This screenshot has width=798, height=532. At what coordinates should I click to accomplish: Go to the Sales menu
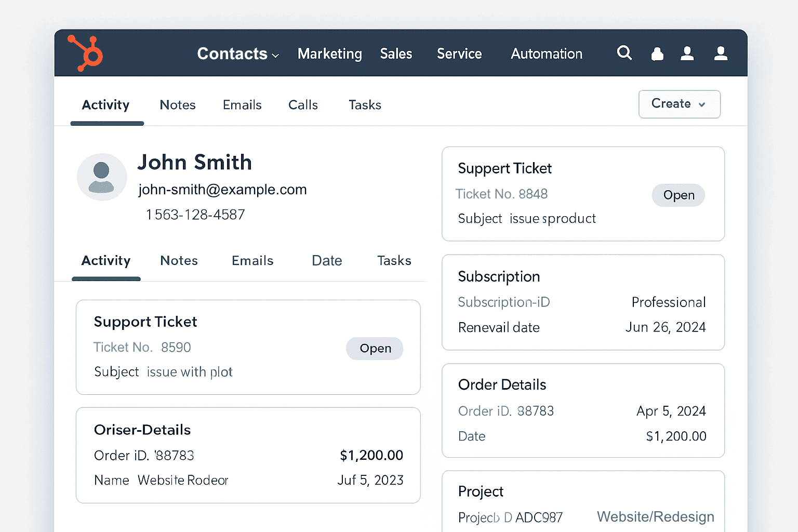395,54
